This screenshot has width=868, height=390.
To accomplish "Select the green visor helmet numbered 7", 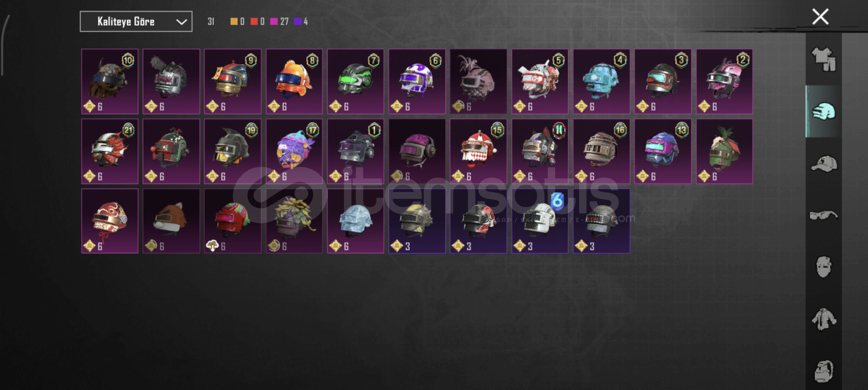I will tap(356, 82).
